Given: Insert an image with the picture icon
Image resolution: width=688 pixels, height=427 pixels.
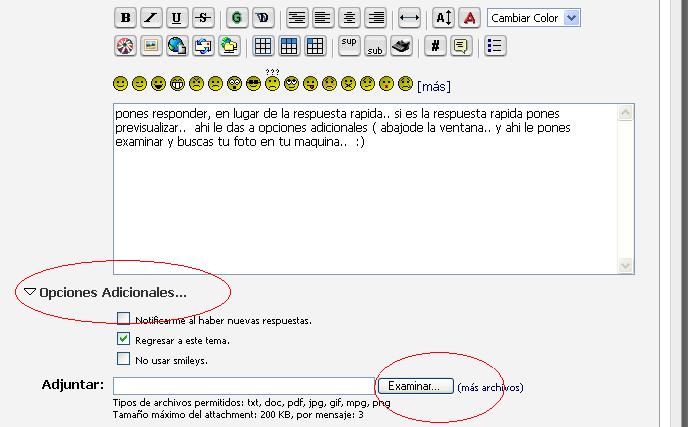Looking at the screenshot, I should [151, 46].
